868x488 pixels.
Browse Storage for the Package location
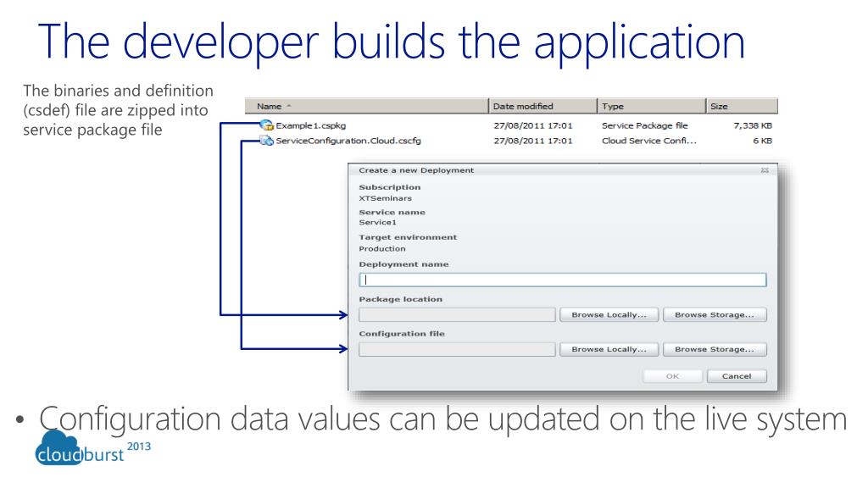pos(715,315)
